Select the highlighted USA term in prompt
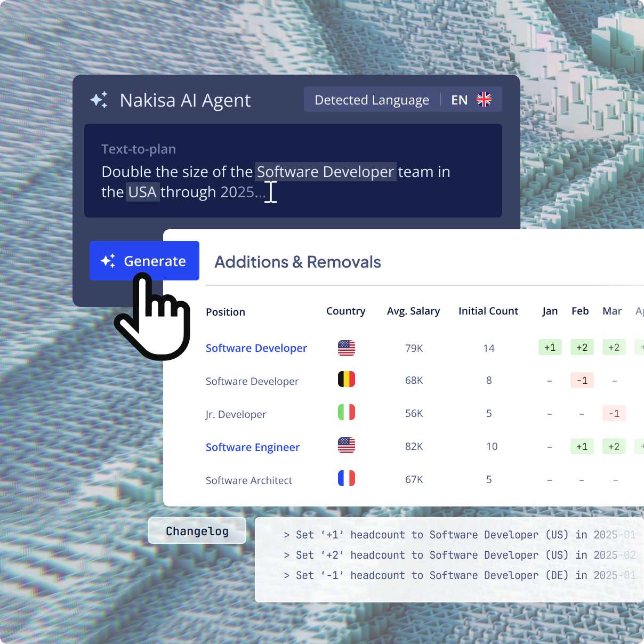 tap(142, 192)
